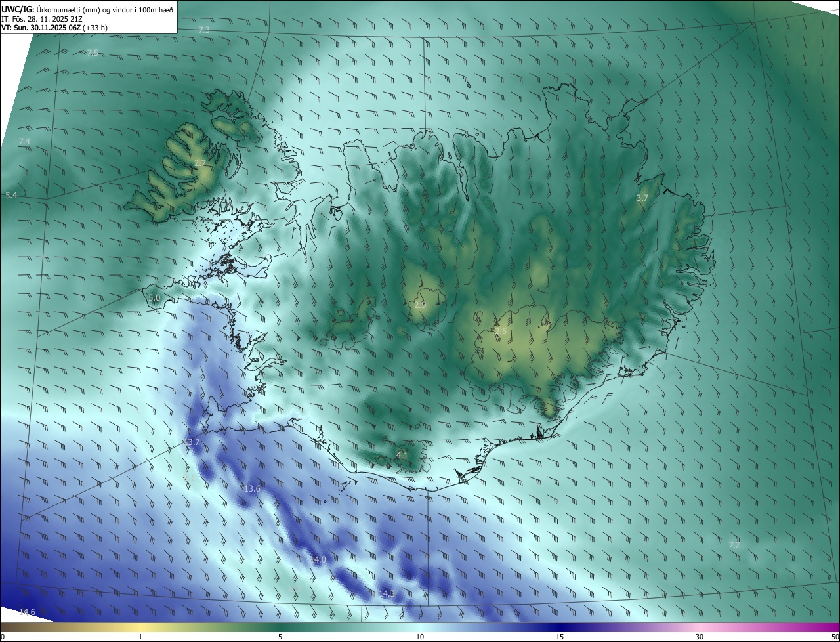Click the 2.7 value on the Westfjords

(200, 163)
